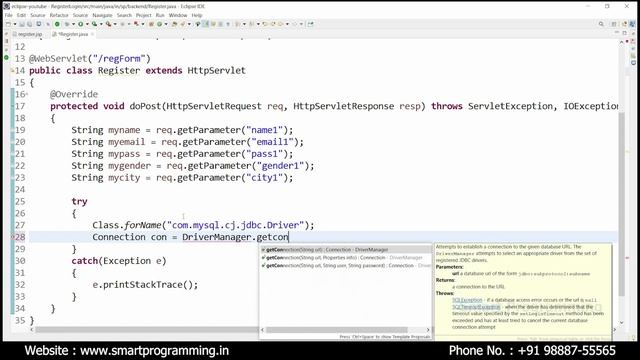The height and width of the screenshot is (360, 640).
Task: Click the error marker on line 28
Action: click(x=13, y=237)
